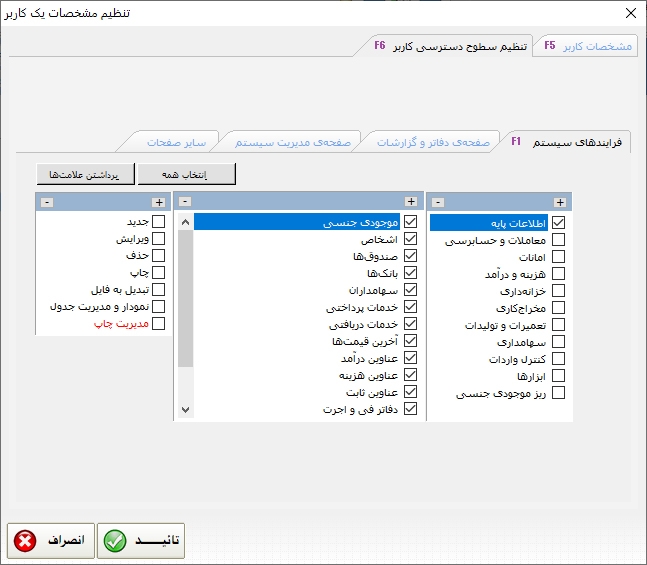Viewport: 647px width, 565px height.
Task: Click scroll-down arrow in middle list
Action: coord(184,409)
